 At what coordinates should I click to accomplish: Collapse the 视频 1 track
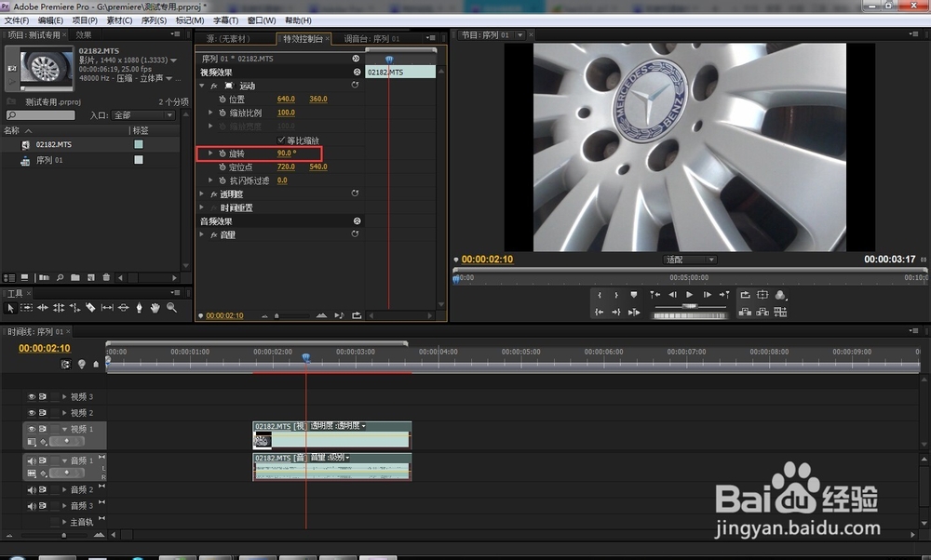tap(64, 428)
